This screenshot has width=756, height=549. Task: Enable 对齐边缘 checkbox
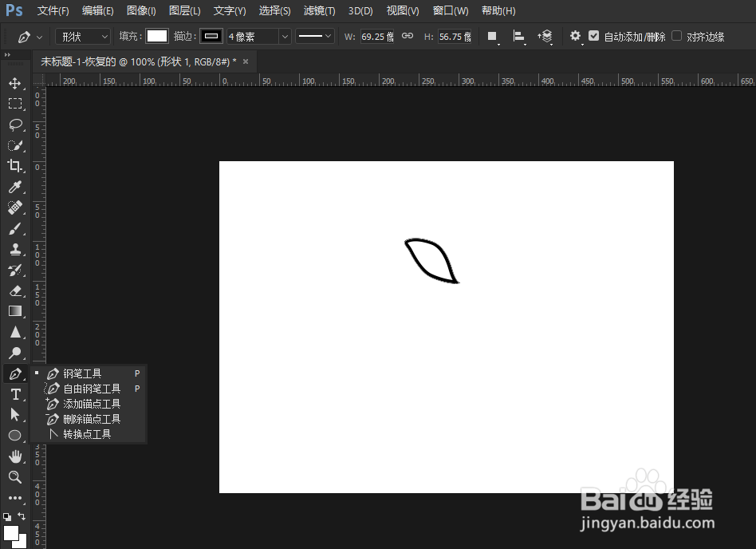(677, 36)
